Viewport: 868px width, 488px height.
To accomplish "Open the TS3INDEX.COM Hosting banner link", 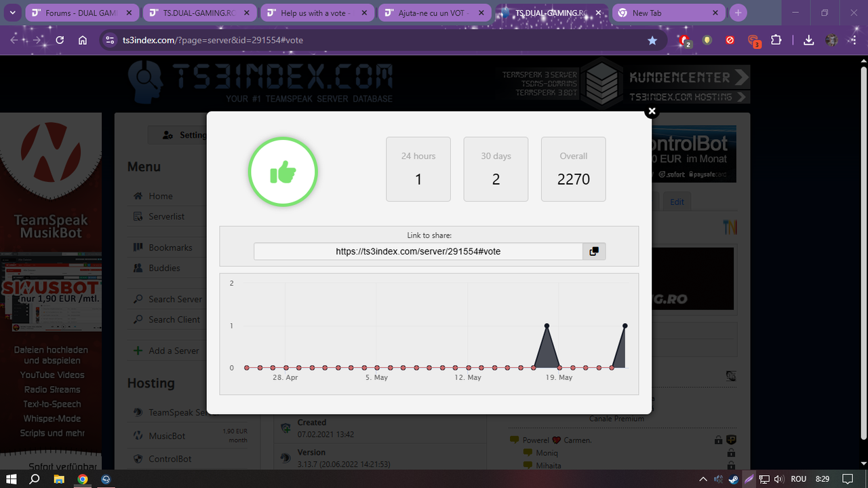I will click(x=689, y=97).
